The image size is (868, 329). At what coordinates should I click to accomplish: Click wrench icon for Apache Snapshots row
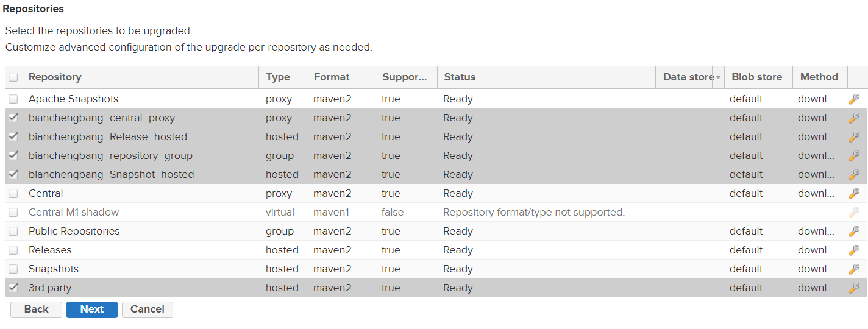point(854,99)
